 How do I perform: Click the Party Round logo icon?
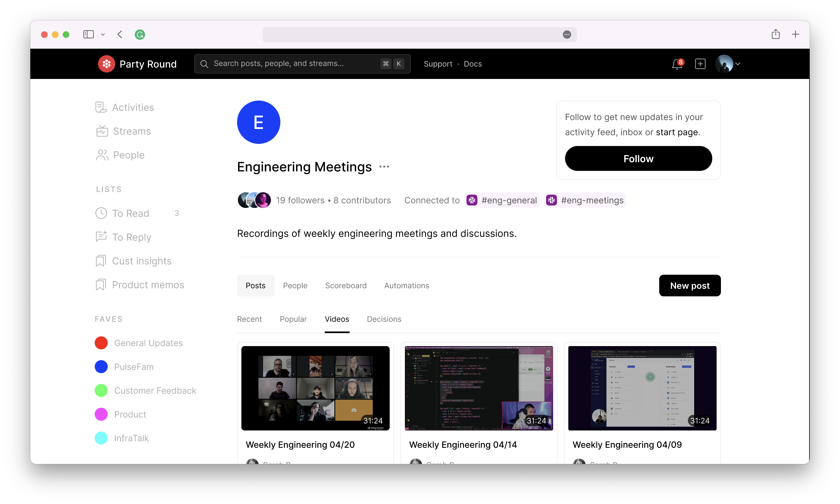pos(106,64)
